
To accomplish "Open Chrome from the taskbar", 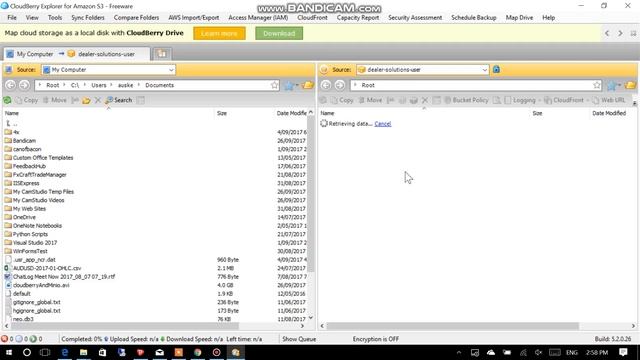I will [x=198, y=352].
